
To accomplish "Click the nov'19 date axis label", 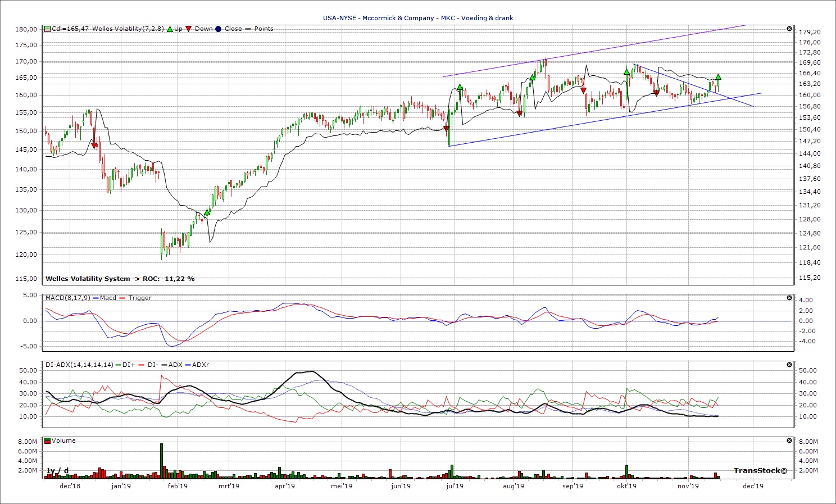I will click(x=688, y=486).
